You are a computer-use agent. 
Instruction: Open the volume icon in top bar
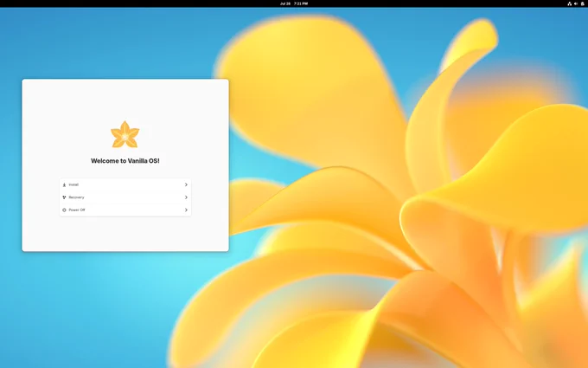pyautogui.click(x=576, y=3)
